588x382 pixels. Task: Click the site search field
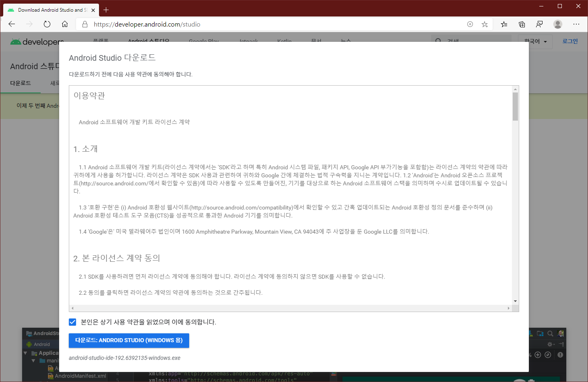[471, 41]
